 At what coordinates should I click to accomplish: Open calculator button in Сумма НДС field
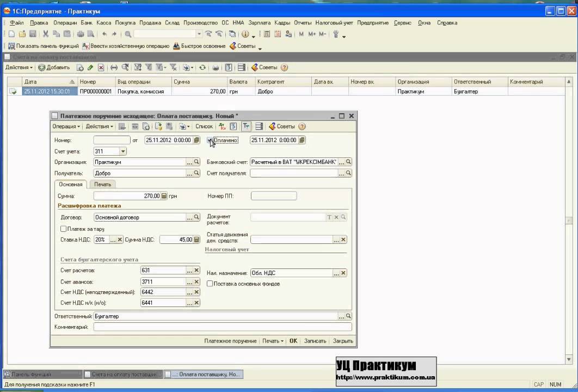[x=196, y=240]
